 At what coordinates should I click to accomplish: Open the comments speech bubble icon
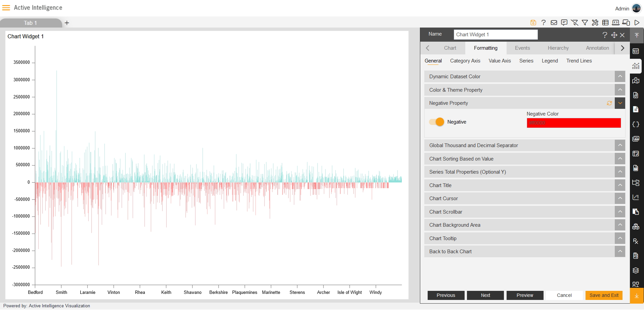tap(564, 23)
